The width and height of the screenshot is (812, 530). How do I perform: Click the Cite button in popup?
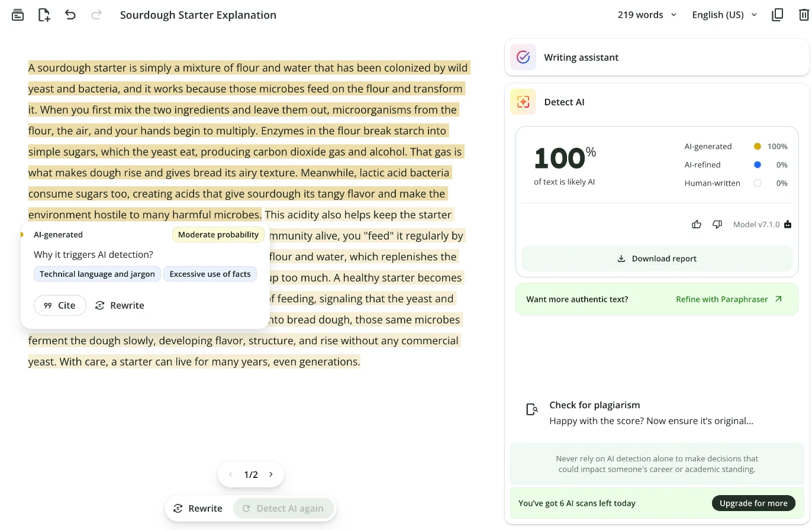(x=60, y=305)
